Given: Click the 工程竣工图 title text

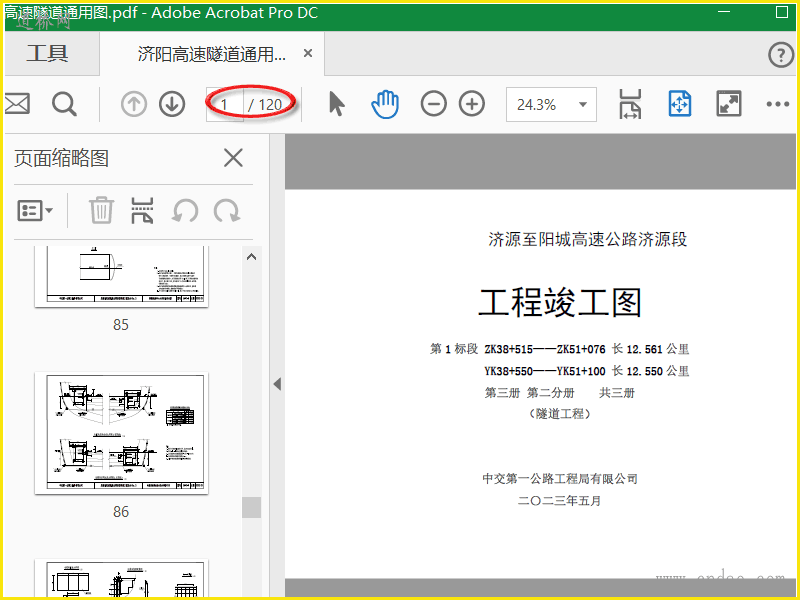Looking at the screenshot, I should click(x=560, y=302).
